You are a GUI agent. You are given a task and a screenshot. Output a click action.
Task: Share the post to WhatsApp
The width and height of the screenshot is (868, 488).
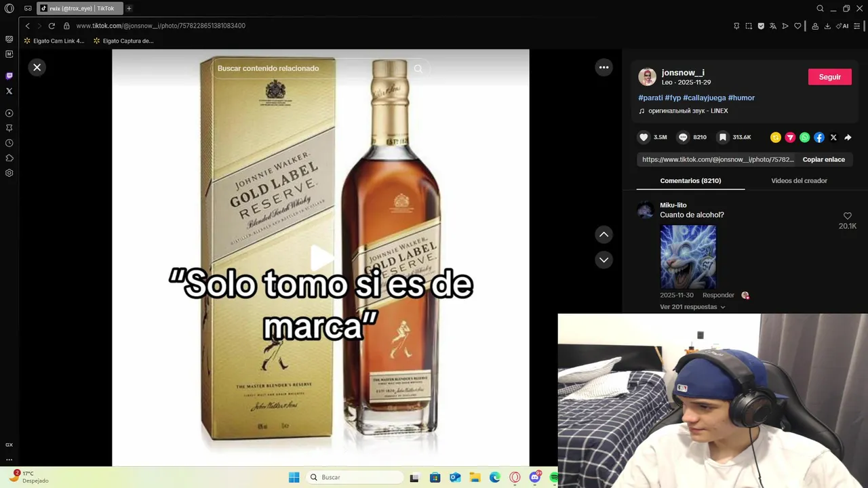point(804,137)
